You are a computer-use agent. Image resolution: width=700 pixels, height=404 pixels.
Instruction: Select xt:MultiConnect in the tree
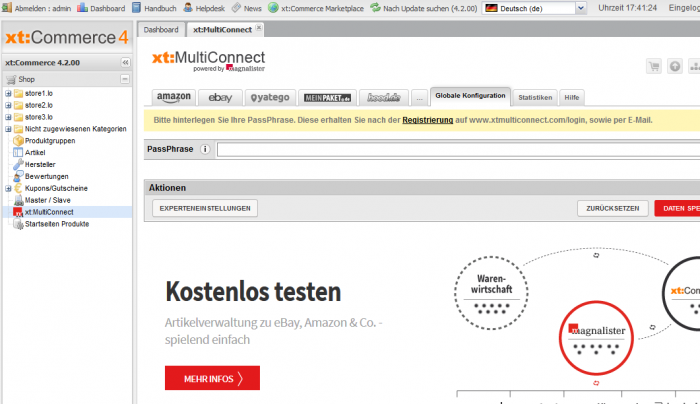tap(44, 212)
